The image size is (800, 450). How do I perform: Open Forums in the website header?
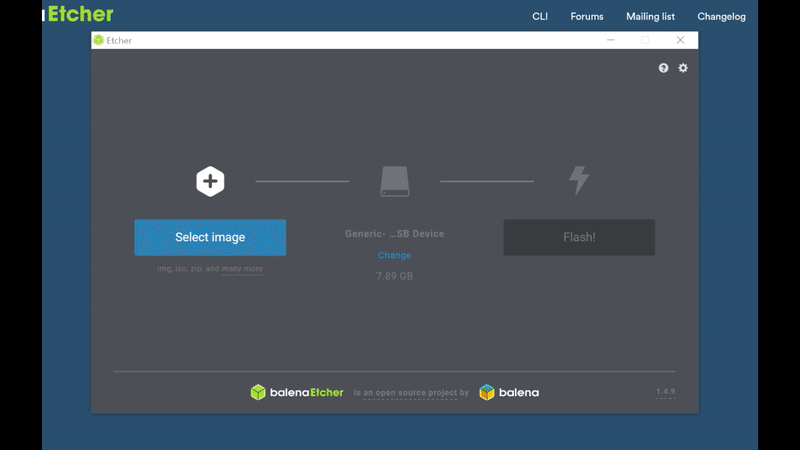tap(587, 16)
